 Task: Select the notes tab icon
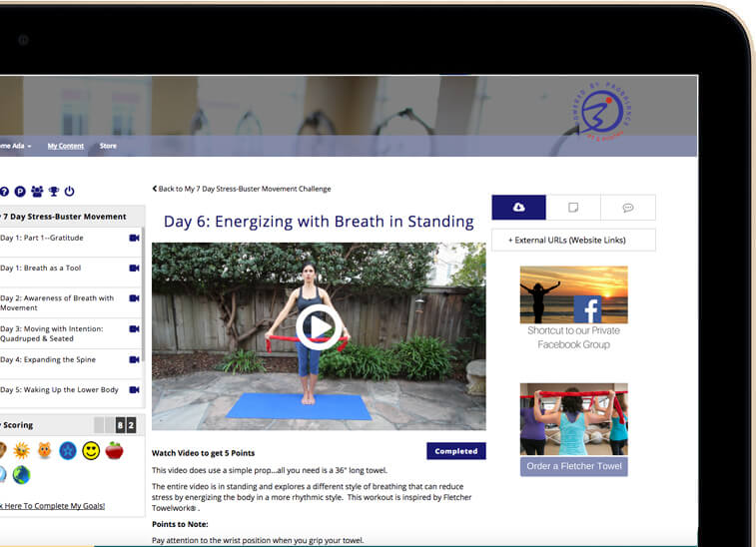click(x=573, y=208)
